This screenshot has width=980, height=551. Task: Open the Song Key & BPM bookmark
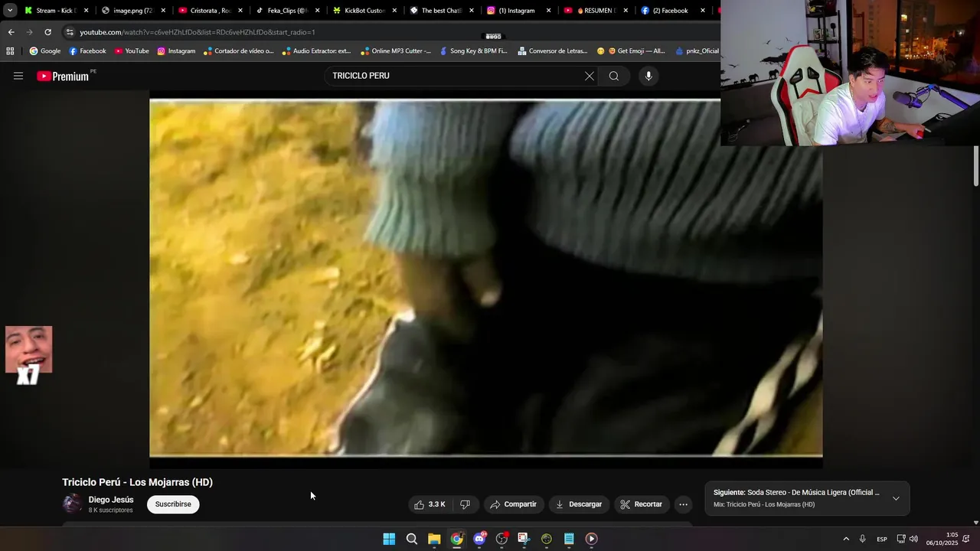click(473, 51)
